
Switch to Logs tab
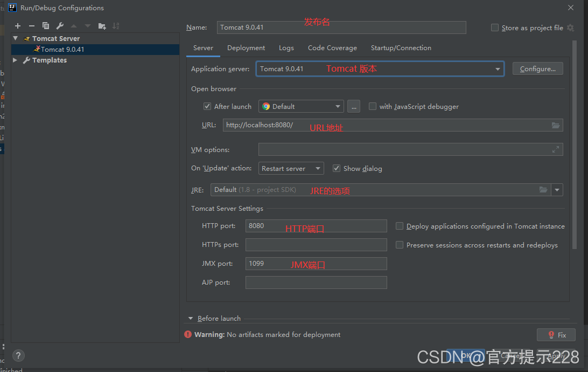(286, 48)
